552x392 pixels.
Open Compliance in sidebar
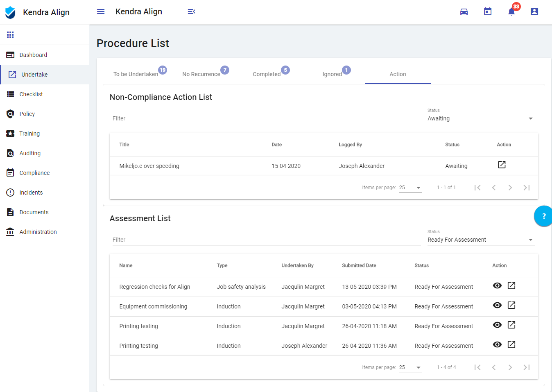click(x=44, y=173)
